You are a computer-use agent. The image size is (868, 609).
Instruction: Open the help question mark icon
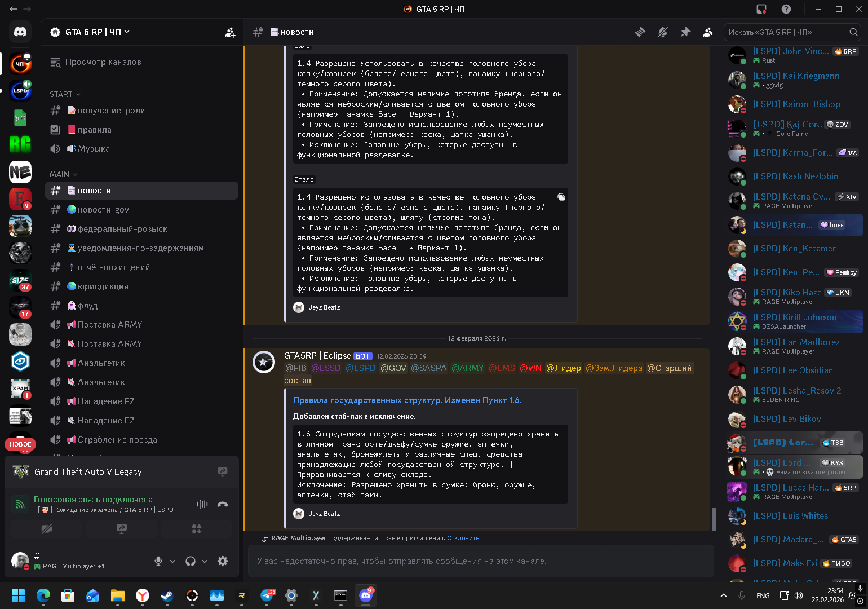point(786,9)
